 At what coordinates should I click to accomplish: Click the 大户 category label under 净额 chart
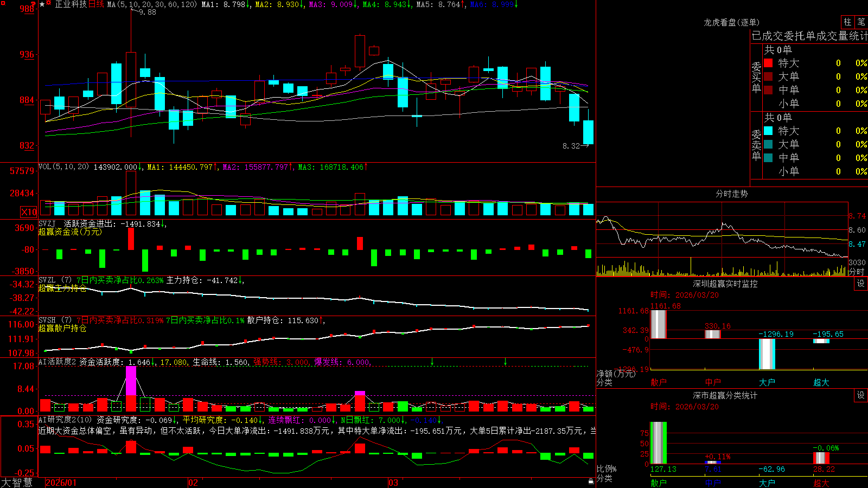767,382
